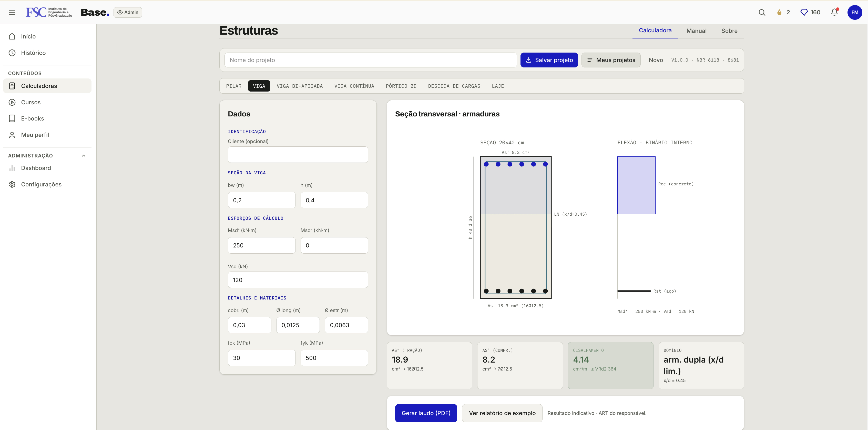Viewport: 868px width, 430px height.
Task: Collapse the Administração section chevron
Action: pyautogui.click(x=84, y=156)
